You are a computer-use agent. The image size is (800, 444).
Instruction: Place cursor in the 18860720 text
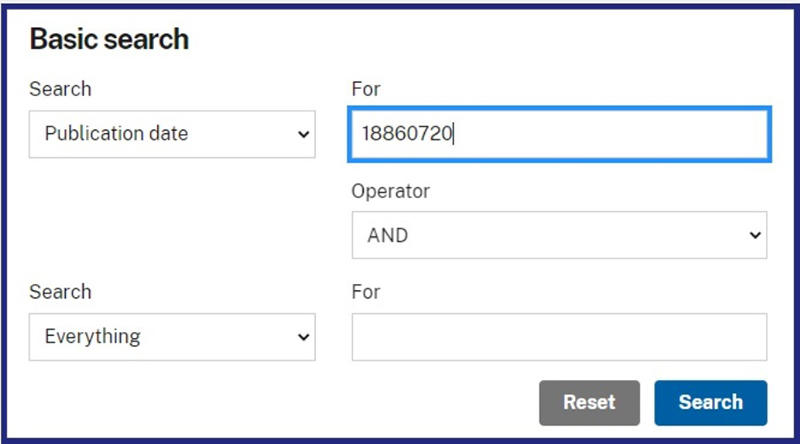407,134
